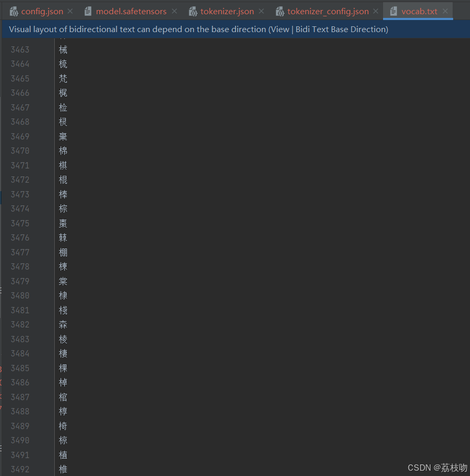The image size is (470, 476).
Task: Close the tokenizer_config.json tab
Action: [376, 11]
